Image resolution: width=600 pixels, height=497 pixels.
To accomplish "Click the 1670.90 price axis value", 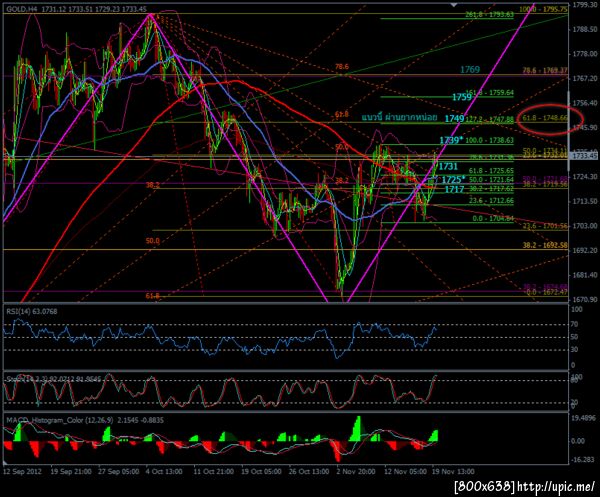I will click(585, 299).
